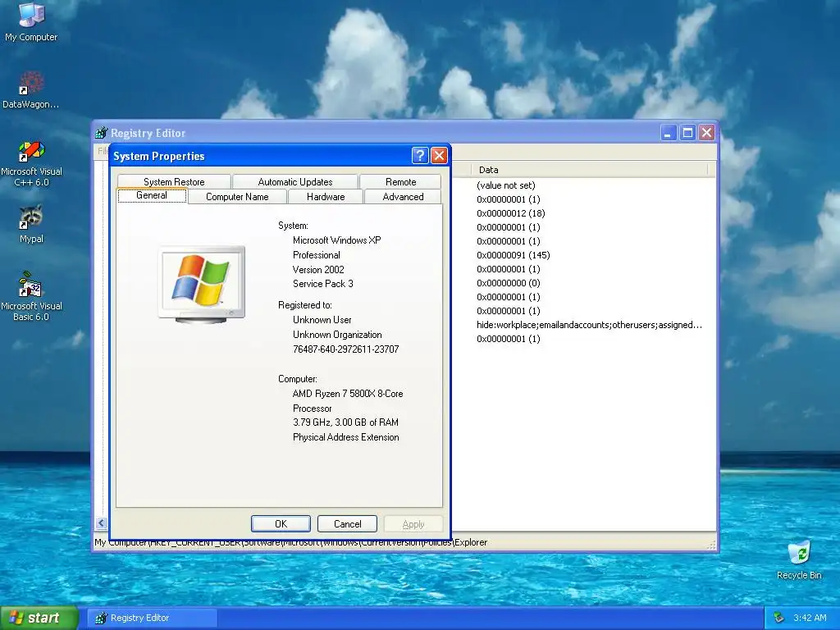
Task: Open the Computer Name tab
Action: point(237,197)
